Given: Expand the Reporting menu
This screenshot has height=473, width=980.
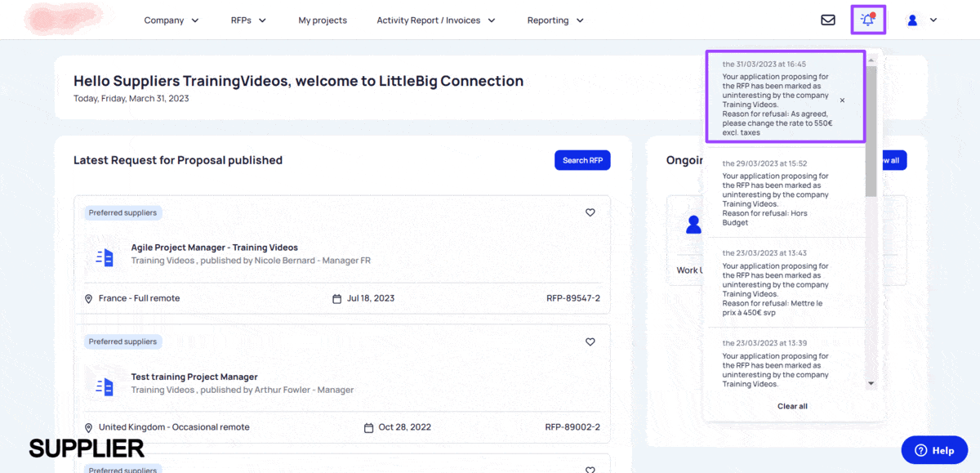Looking at the screenshot, I should pyautogui.click(x=555, y=20).
